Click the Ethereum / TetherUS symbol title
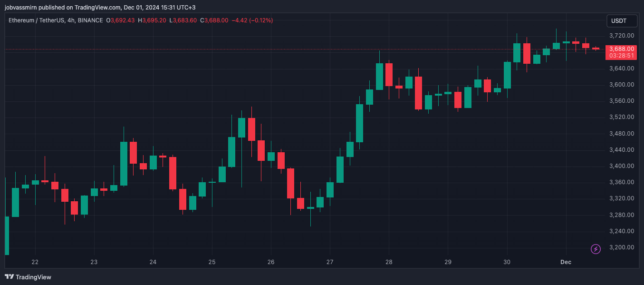 [36, 20]
